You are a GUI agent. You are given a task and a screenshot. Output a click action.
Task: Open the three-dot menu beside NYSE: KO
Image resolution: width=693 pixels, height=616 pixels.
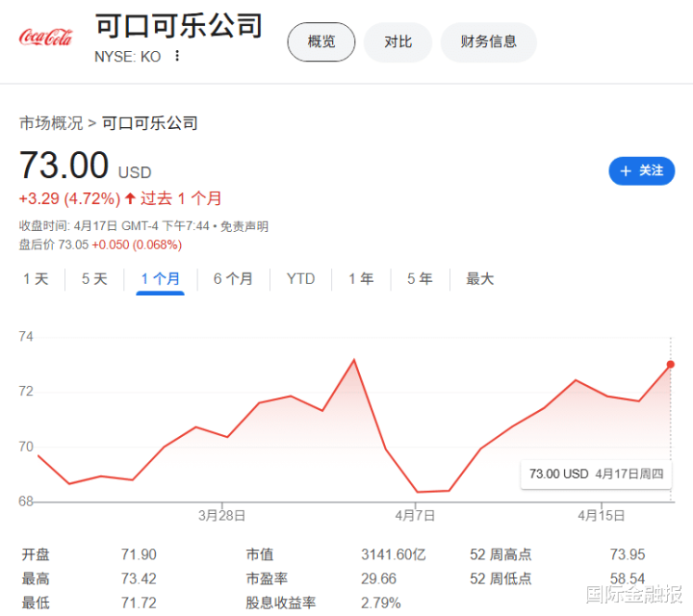click(x=177, y=56)
